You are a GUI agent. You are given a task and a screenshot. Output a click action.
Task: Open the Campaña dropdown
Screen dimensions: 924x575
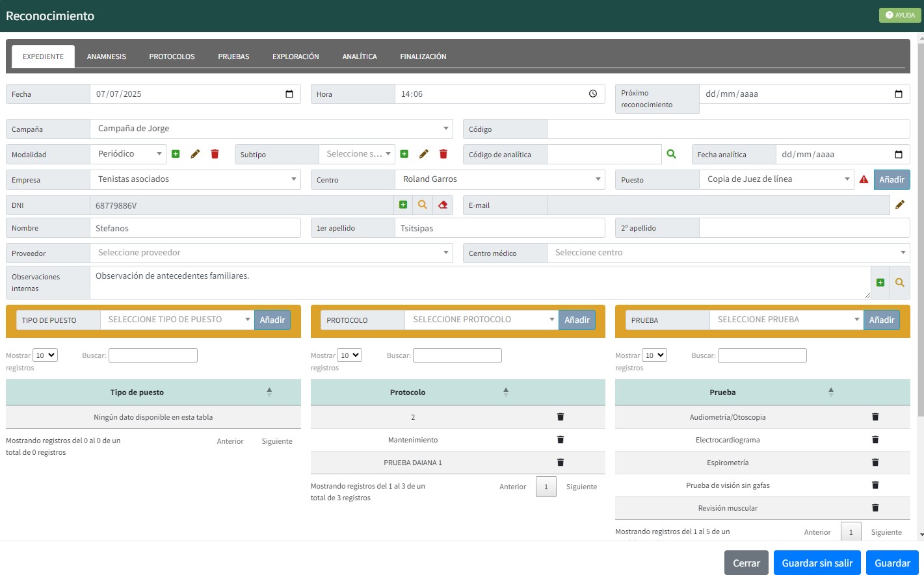271,129
